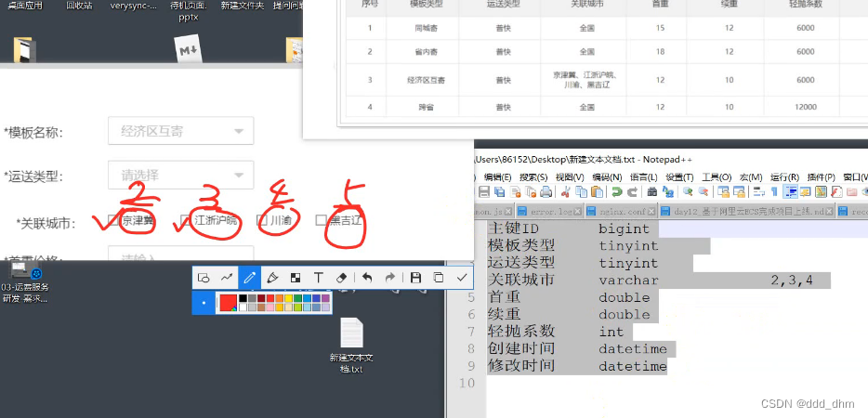
Task: Switch to the day12 基于阿里云ECS tab
Action: [747, 212]
